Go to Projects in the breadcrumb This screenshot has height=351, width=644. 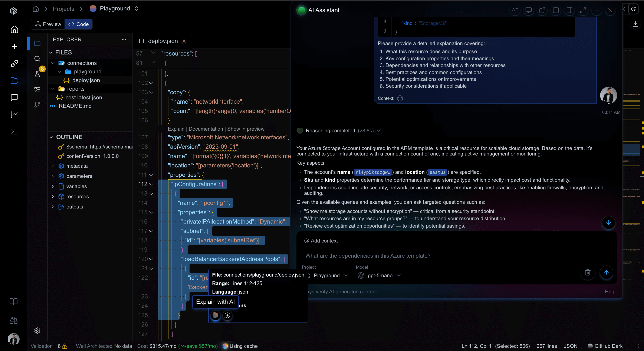pos(63,9)
